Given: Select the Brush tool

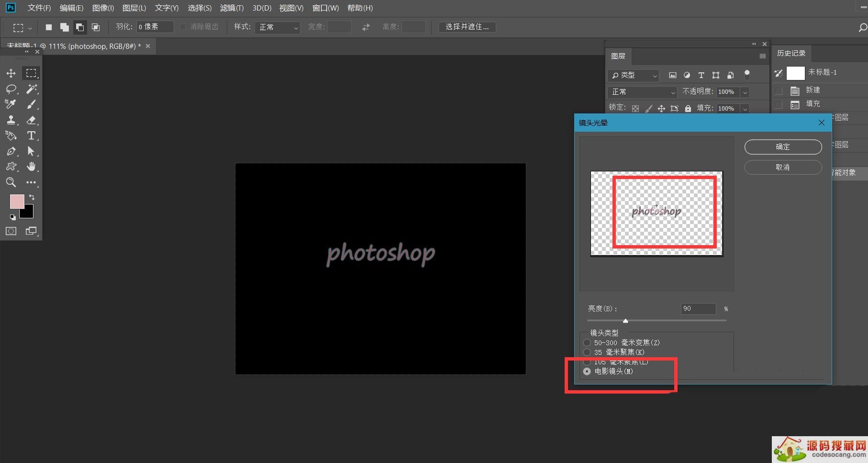Looking at the screenshot, I should 31,104.
